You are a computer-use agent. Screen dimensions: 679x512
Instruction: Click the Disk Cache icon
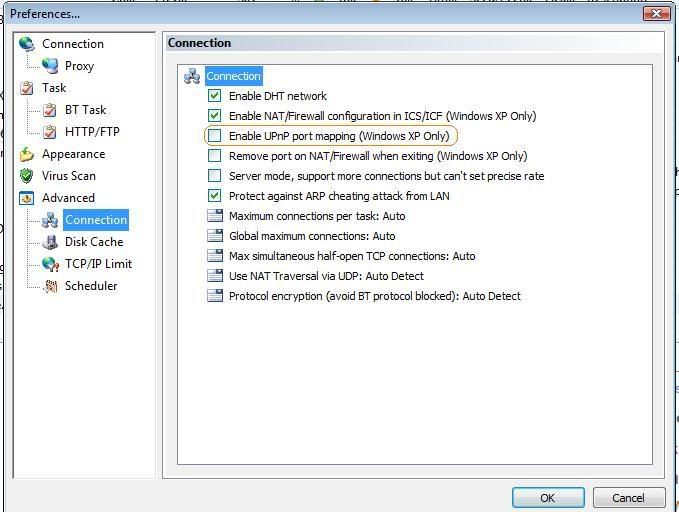(x=50, y=242)
